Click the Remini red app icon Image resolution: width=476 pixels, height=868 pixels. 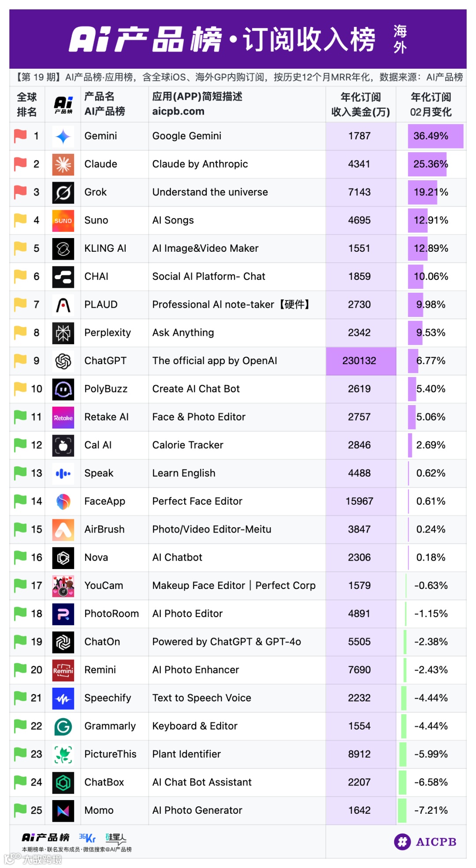pyautogui.click(x=63, y=671)
